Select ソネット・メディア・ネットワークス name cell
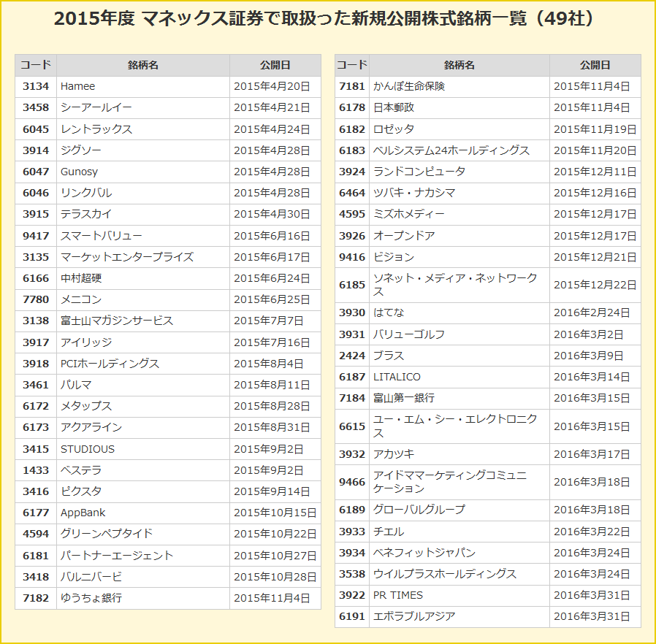 pos(459,285)
